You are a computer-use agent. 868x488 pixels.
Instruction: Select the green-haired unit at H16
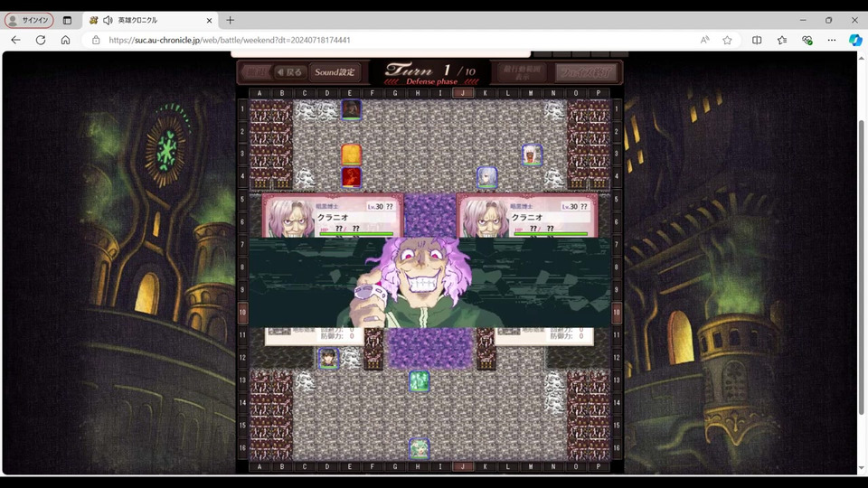tap(419, 448)
